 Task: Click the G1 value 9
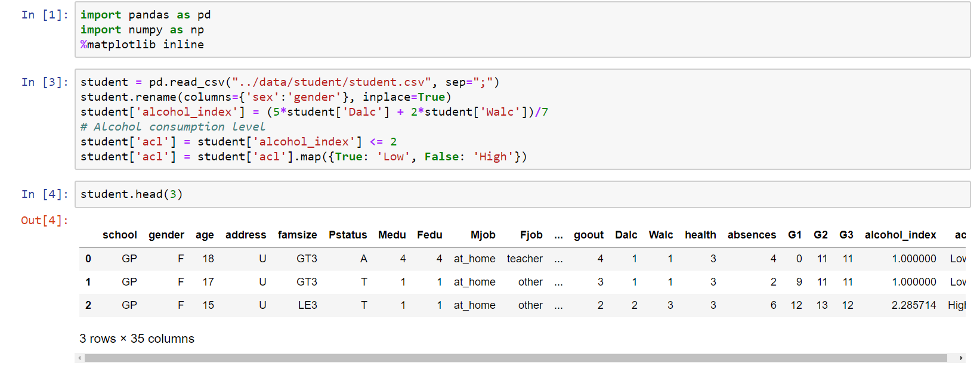coord(799,282)
